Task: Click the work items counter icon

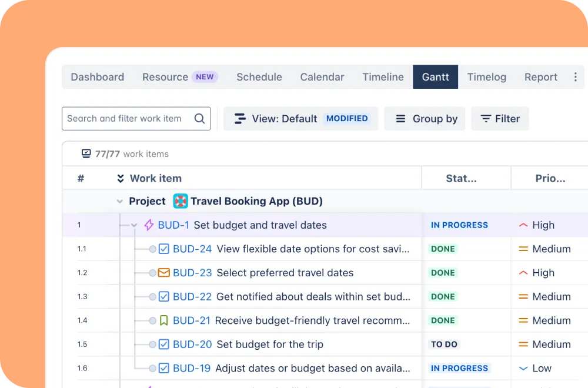Action: 86,153
